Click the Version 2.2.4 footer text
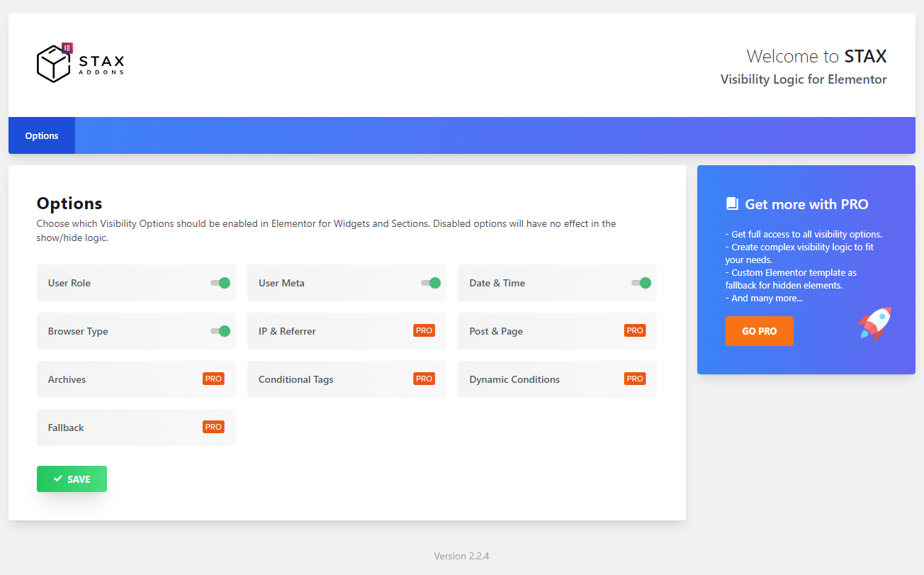 [x=461, y=556]
